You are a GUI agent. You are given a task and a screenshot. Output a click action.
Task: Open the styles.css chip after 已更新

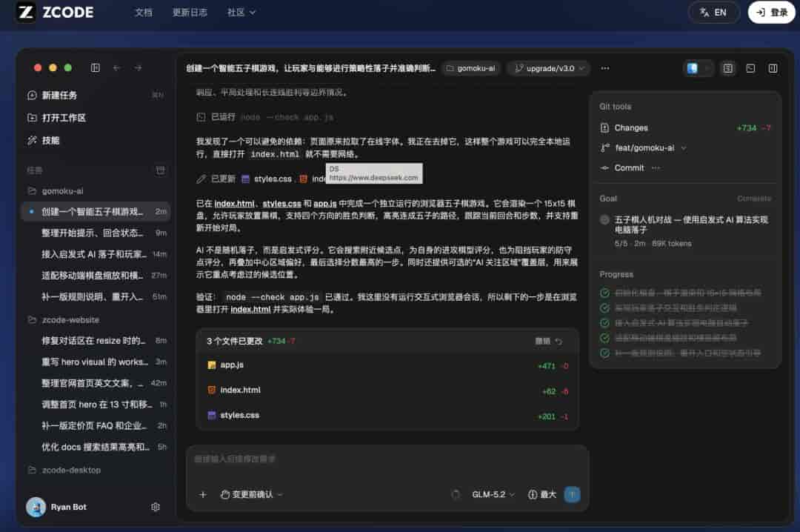[x=267, y=179]
